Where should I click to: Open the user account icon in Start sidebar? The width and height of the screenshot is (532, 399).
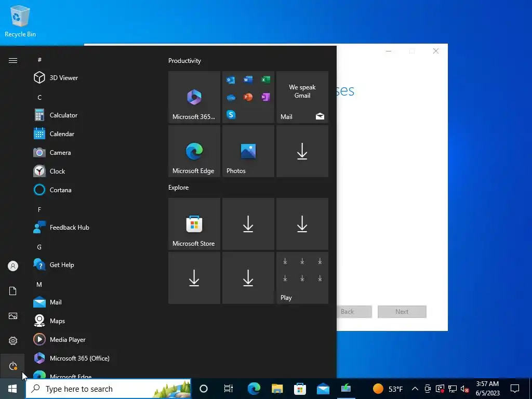click(13, 266)
